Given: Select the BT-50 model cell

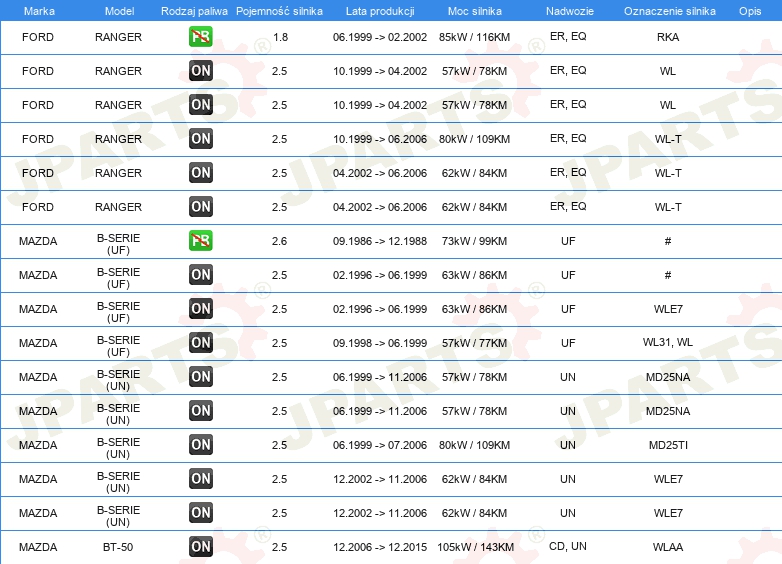Looking at the screenshot, I should click(118, 547).
